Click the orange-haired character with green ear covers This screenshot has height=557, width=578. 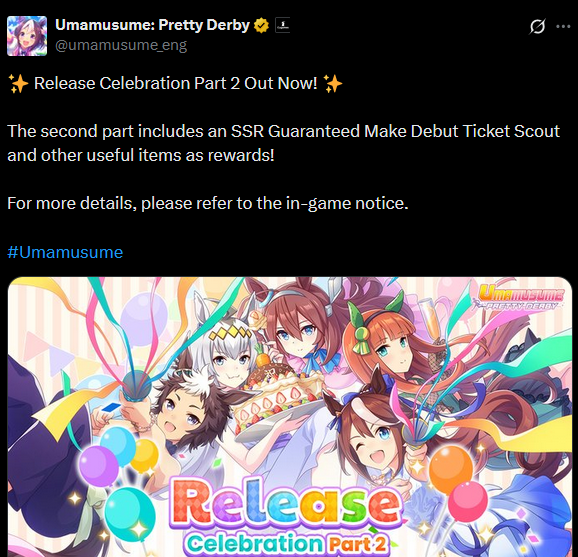pos(382,345)
